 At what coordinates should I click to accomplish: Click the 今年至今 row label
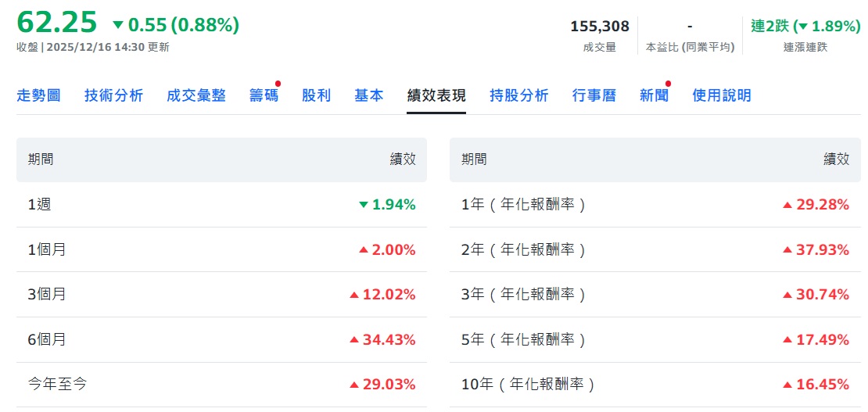click(x=58, y=385)
